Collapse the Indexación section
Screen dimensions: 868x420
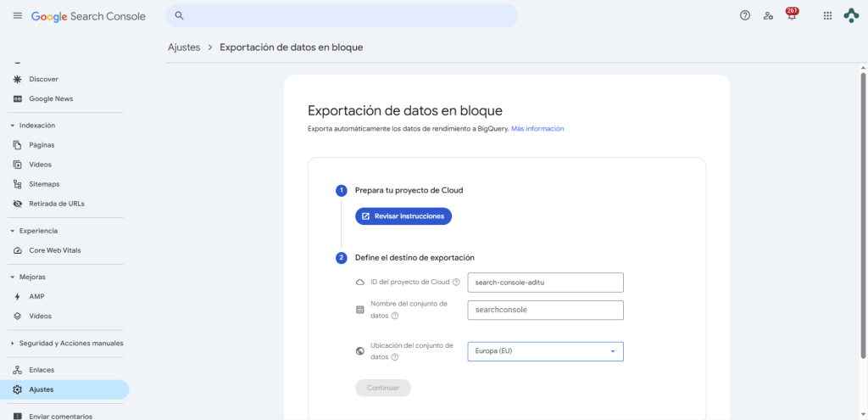pos(13,126)
